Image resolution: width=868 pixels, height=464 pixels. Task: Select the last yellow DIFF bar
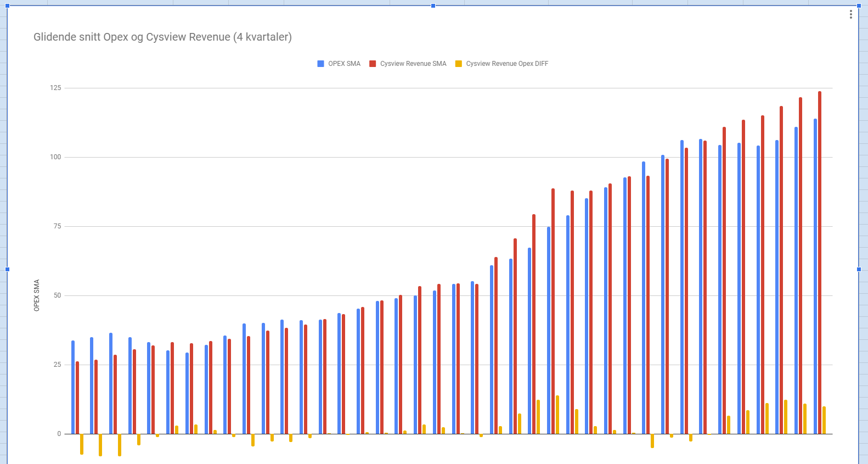click(x=824, y=420)
